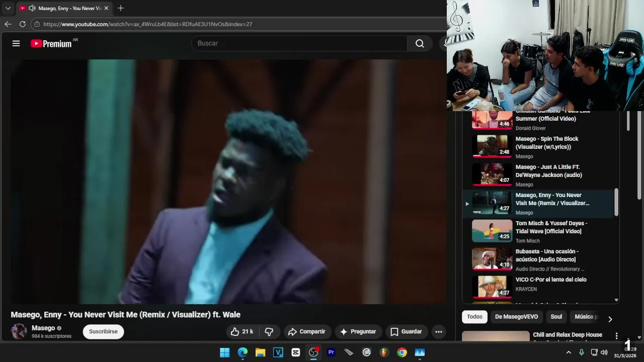Share the video via Compartir

(x=307, y=332)
